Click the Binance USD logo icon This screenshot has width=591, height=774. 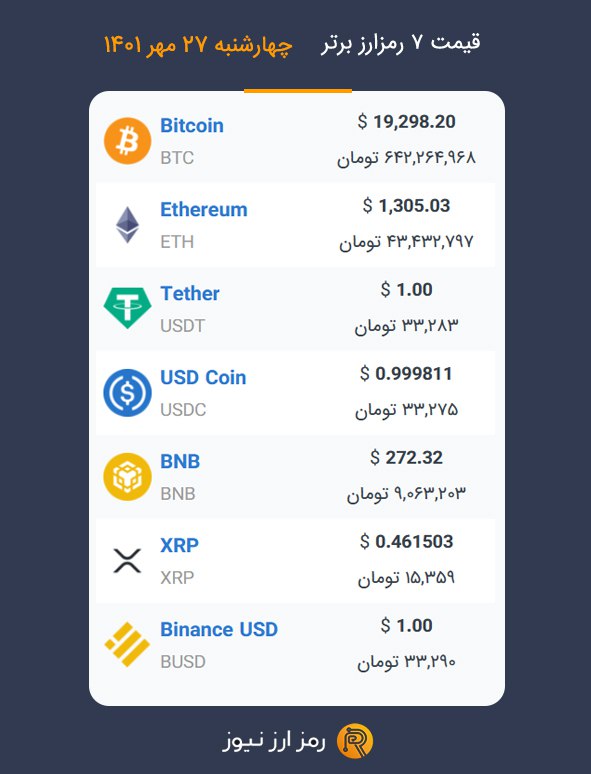click(x=127, y=645)
